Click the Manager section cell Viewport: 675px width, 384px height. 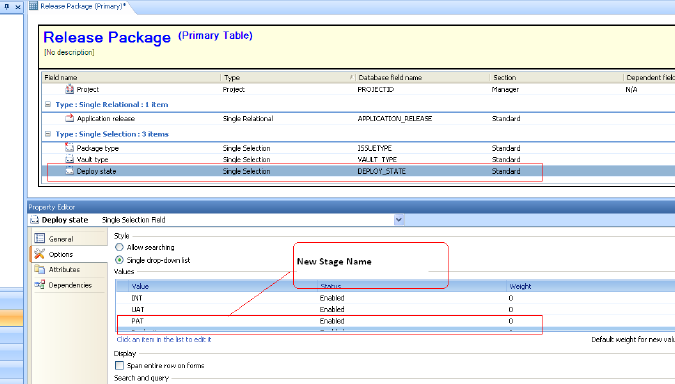click(x=505, y=90)
